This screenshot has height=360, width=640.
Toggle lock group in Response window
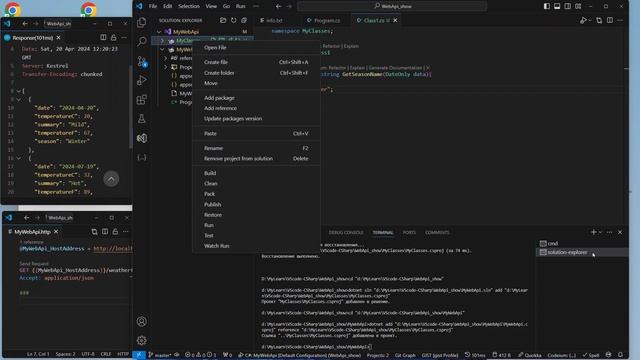tap(114, 38)
